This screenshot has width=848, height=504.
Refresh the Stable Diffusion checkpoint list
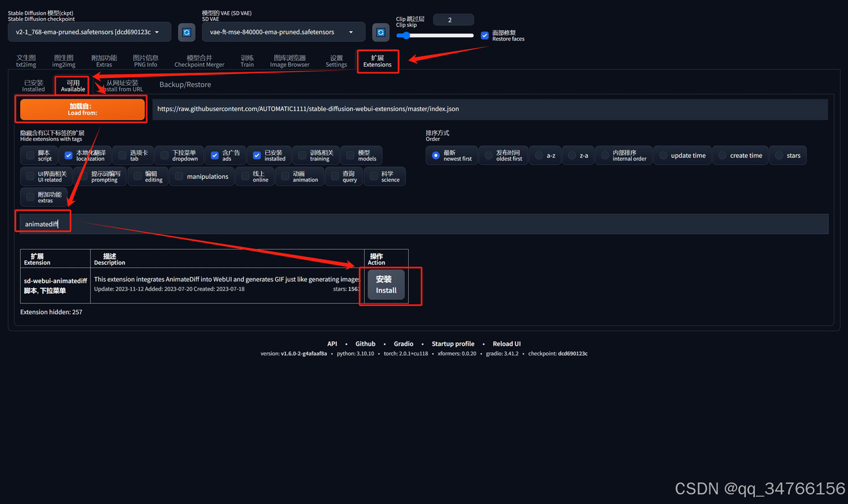point(187,32)
